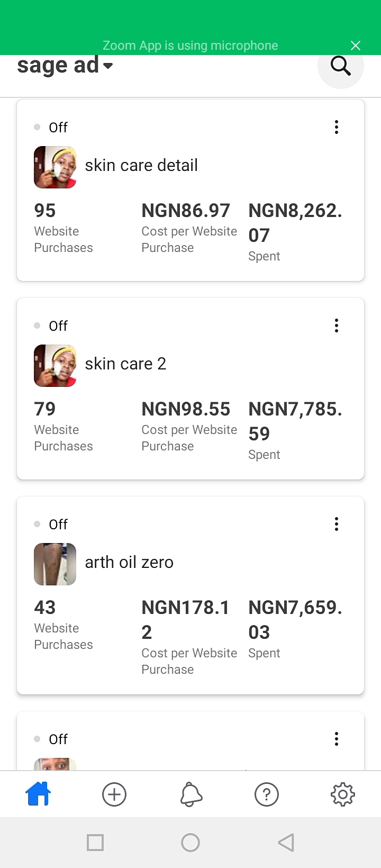Screen dimensions: 381x868
Task: Toggle Off status on skin care detail
Action: tap(52, 128)
